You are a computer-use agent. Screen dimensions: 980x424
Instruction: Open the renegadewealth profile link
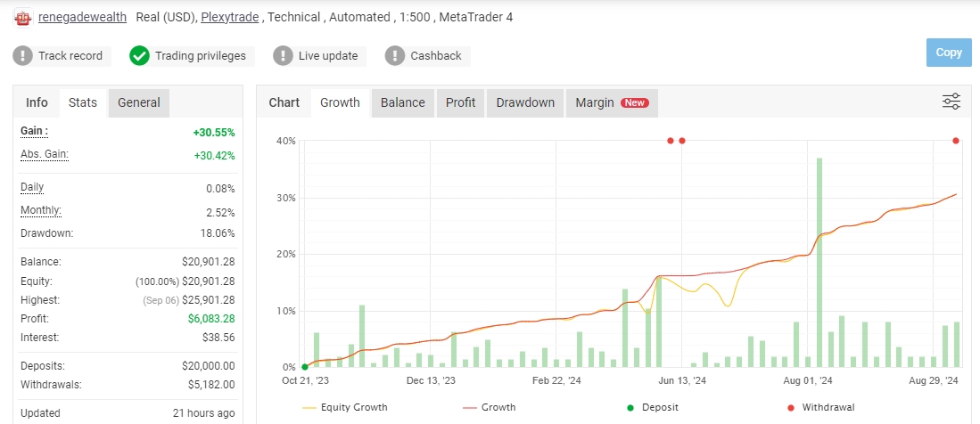83,18
